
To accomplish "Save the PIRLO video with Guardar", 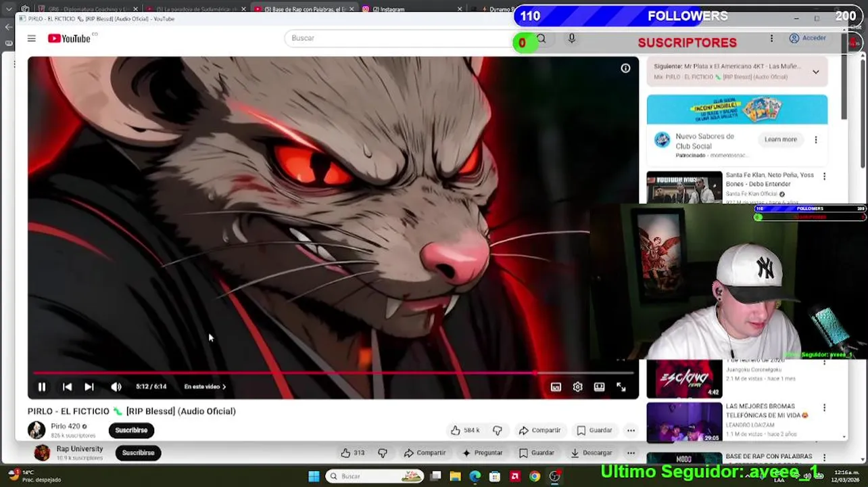I will tap(594, 430).
